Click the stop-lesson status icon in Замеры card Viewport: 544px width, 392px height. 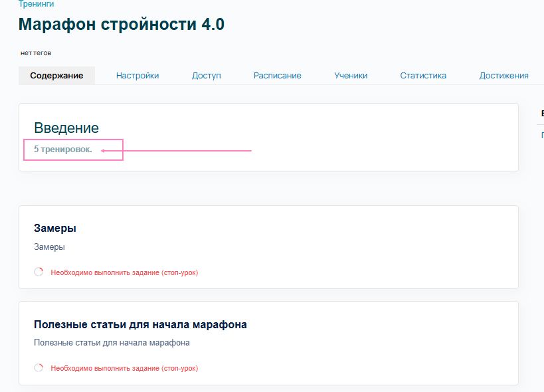39,272
